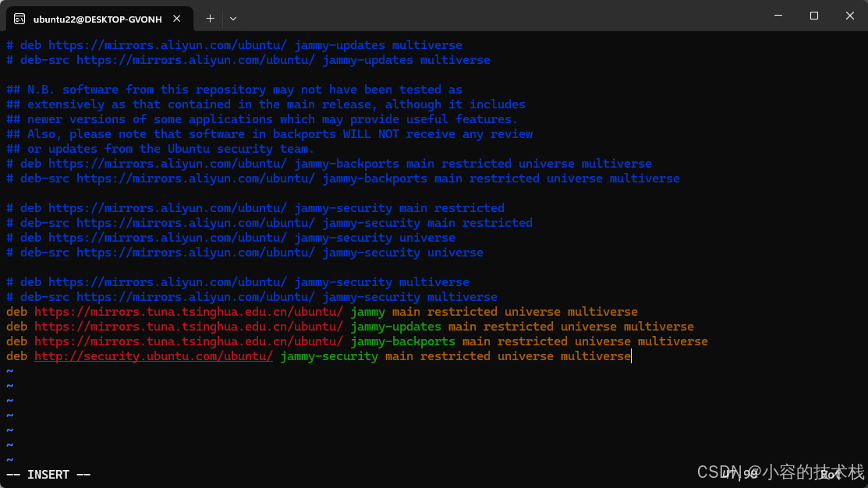Open the new-tab profile dropdown
Viewport: 868px width, 488px height.
coord(233,19)
